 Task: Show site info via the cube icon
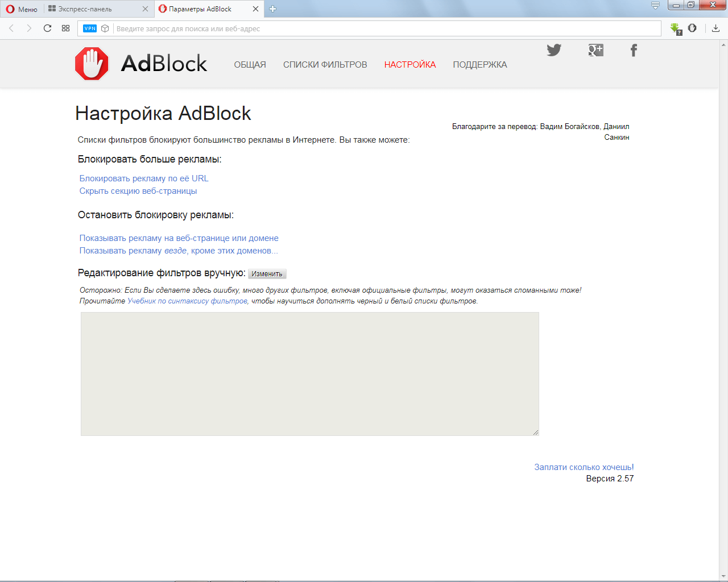click(x=105, y=28)
